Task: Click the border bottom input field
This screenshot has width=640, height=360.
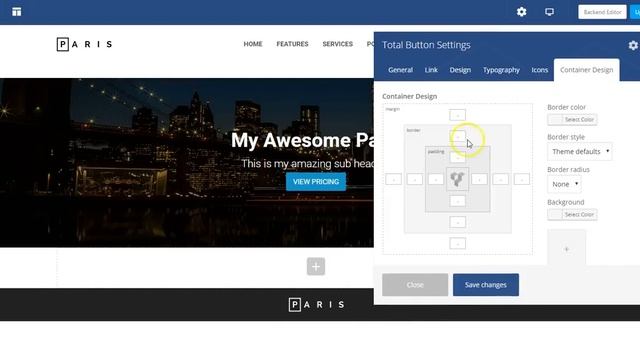Action: click(x=457, y=222)
